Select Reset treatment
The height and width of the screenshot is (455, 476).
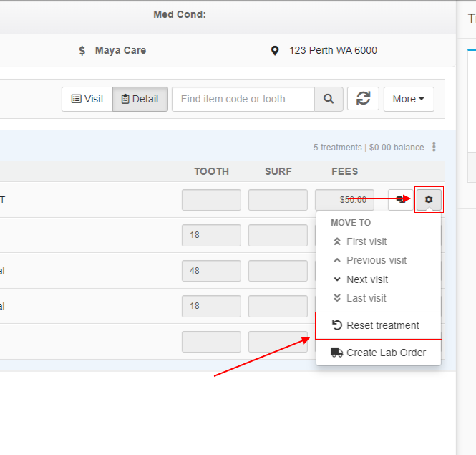[x=378, y=325]
